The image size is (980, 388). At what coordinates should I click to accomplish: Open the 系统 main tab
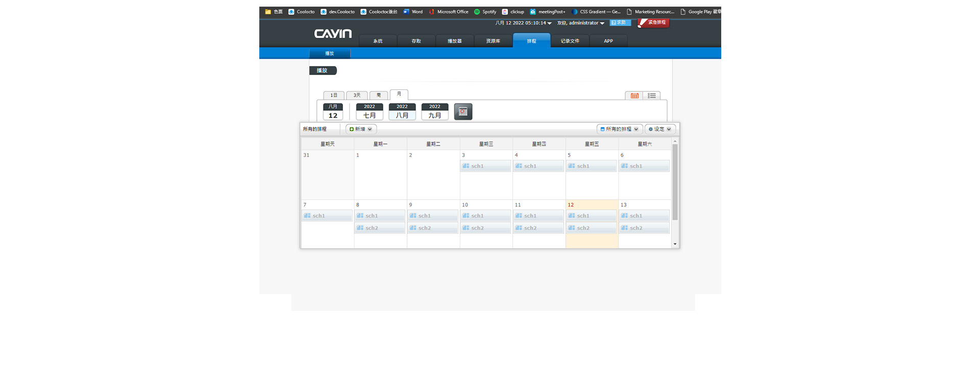click(x=378, y=41)
